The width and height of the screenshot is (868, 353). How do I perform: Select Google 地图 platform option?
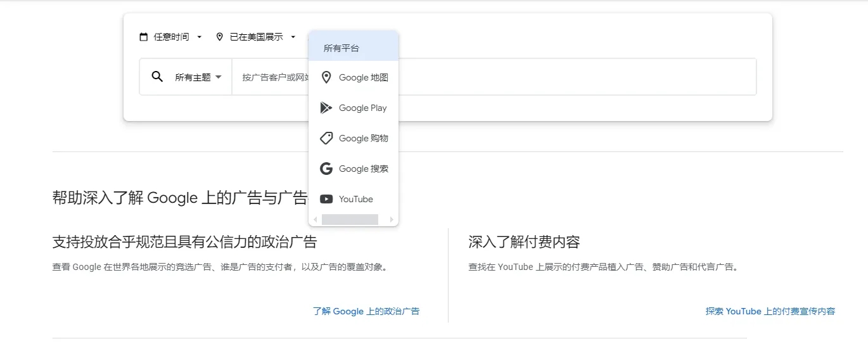(x=354, y=77)
